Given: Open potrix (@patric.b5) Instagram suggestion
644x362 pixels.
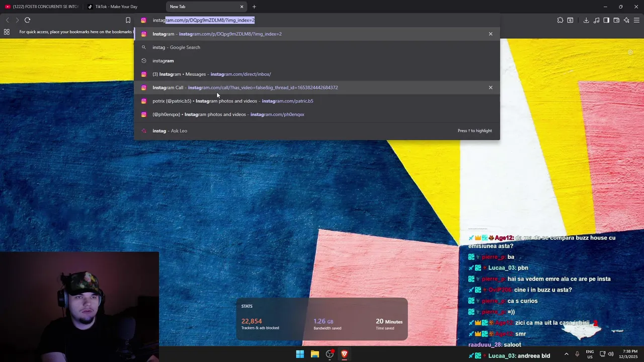Looking at the screenshot, I should click(317, 101).
